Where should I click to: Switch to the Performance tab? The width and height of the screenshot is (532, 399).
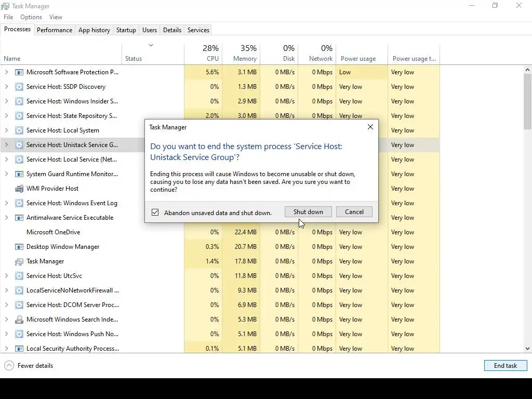(x=55, y=30)
